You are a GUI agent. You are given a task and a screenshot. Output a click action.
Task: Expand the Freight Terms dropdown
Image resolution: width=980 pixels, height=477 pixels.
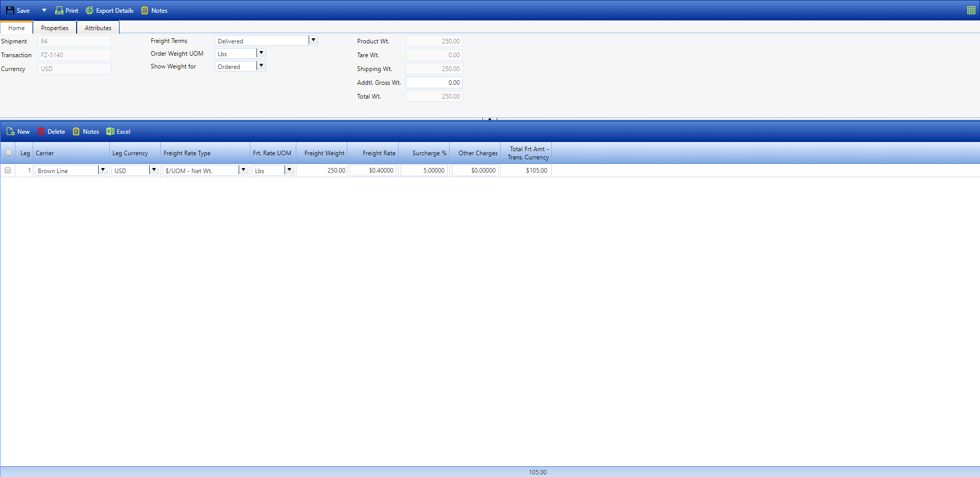[x=313, y=40]
